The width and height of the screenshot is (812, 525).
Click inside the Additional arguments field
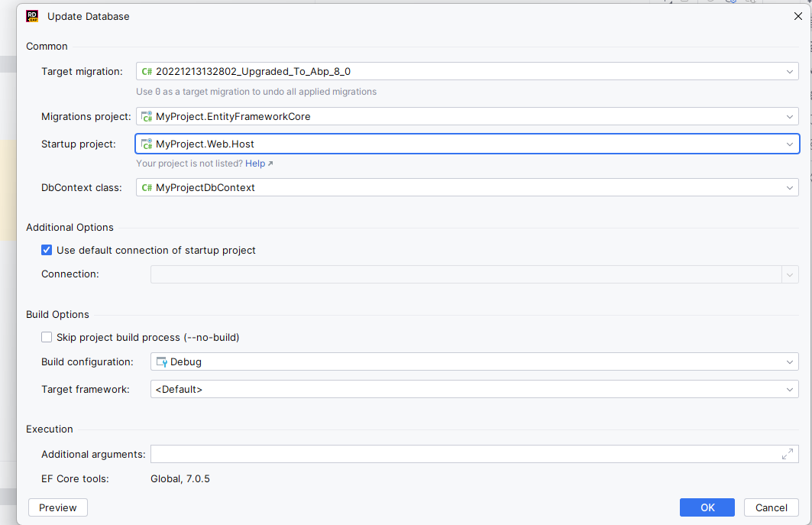pos(458,454)
